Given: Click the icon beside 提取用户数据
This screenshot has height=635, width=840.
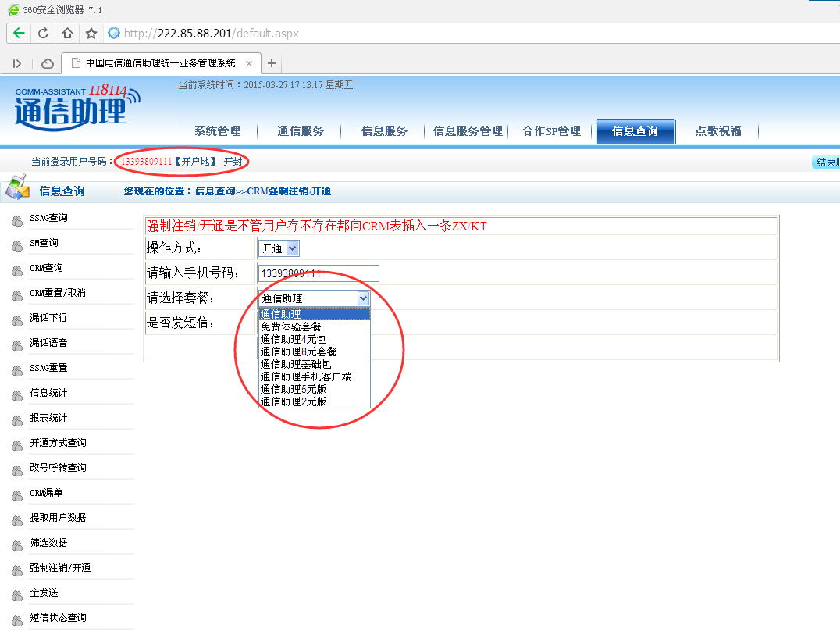Looking at the screenshot, I should coord(17,520).
